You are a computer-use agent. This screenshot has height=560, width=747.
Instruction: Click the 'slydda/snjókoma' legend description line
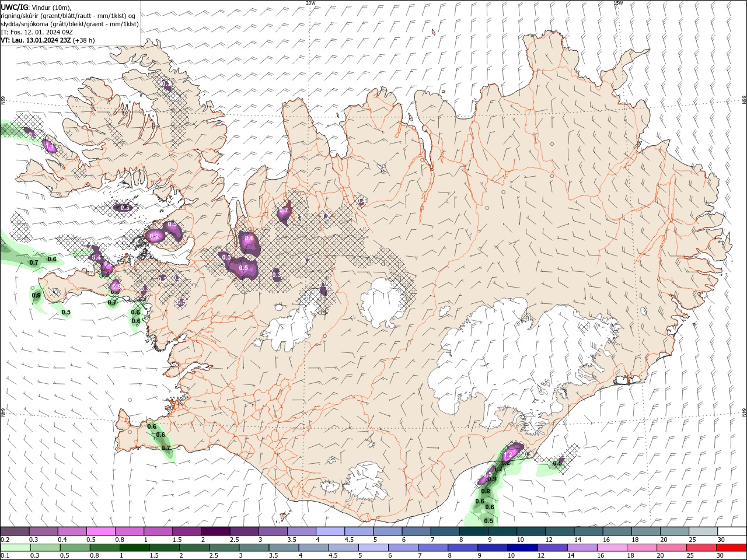(69, 24)
